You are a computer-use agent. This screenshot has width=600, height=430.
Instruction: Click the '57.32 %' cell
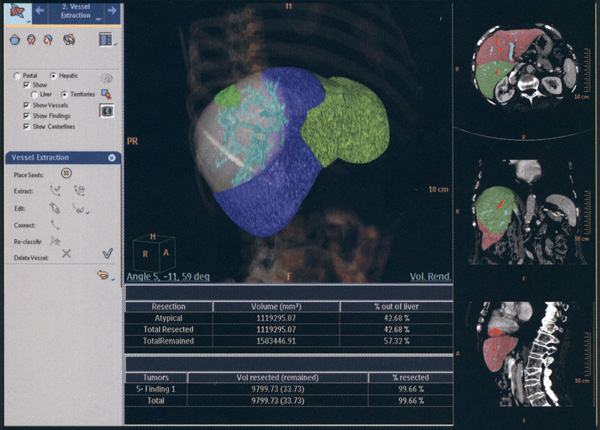point(396,341)
